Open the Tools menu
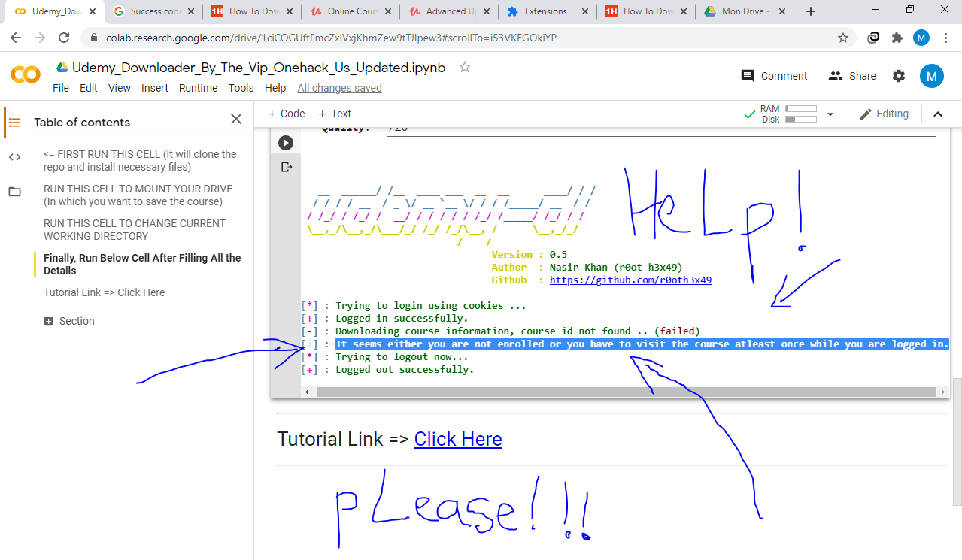Viewport: 962px width, 560px height. coord(241,88)
